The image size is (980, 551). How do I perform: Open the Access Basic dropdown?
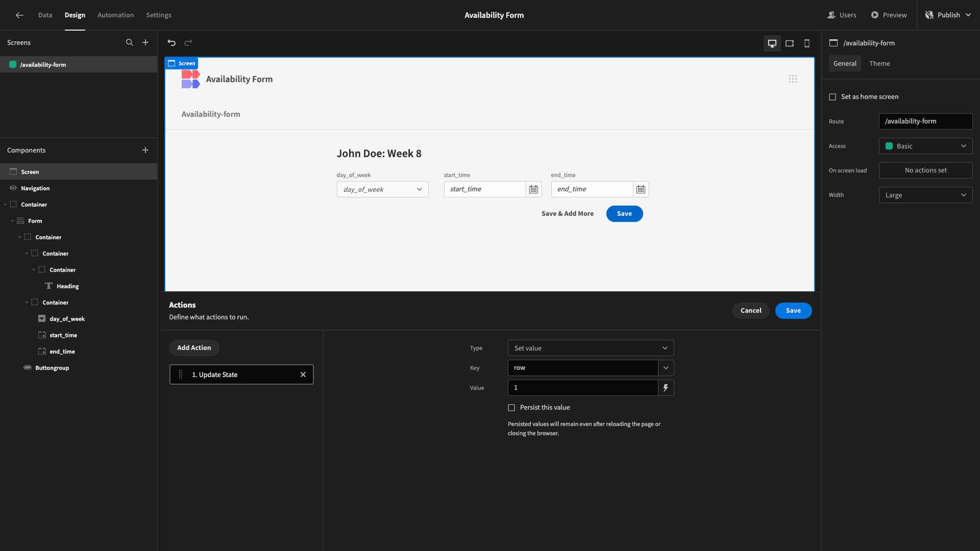point(925,146)
